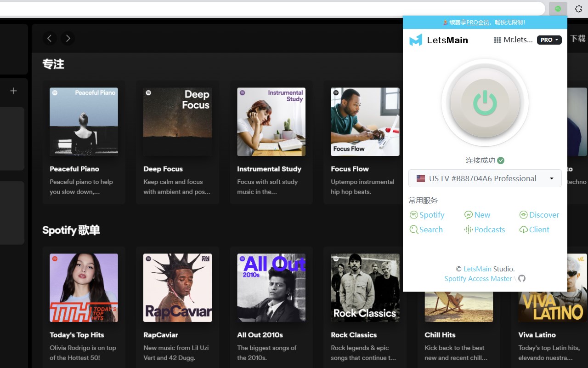Click the 连接成功 green check icon
The image size is (588, 368).
pos(501,161)
